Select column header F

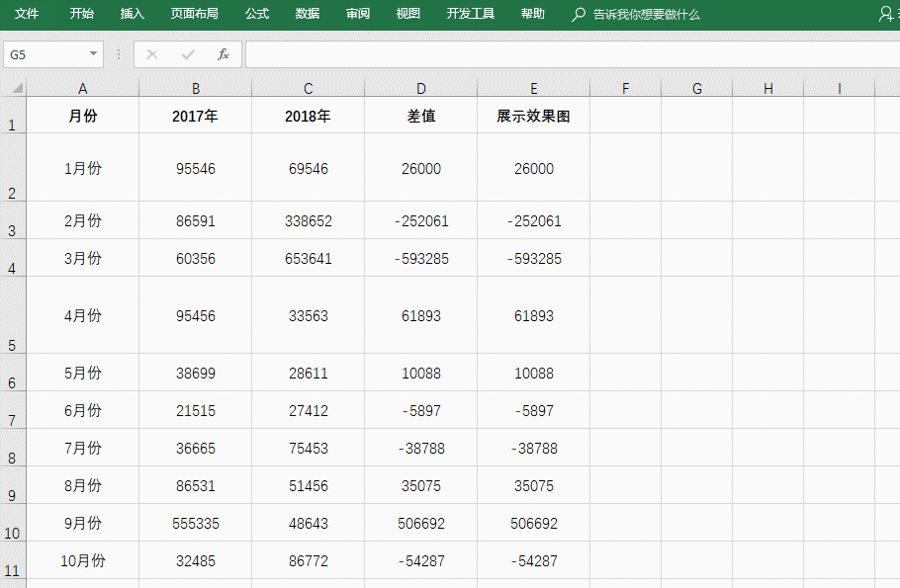tap(625, 87)
